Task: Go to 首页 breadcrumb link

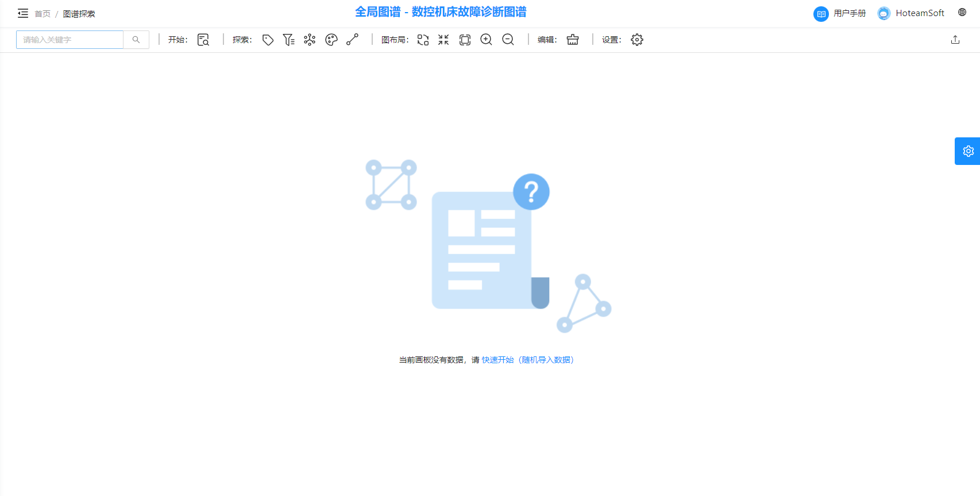Action: (43, 14)
